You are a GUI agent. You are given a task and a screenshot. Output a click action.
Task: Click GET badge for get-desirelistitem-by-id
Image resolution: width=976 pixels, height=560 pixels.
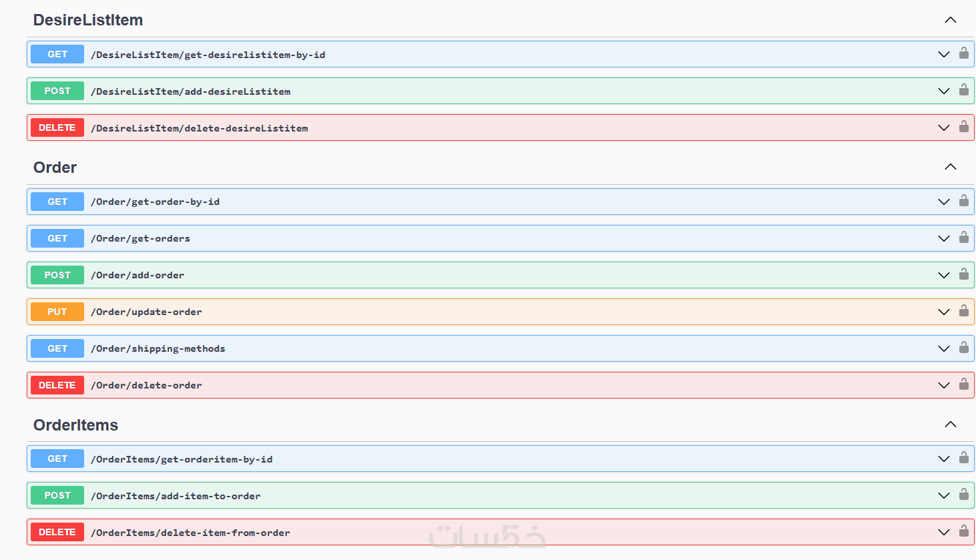[57, 54]
